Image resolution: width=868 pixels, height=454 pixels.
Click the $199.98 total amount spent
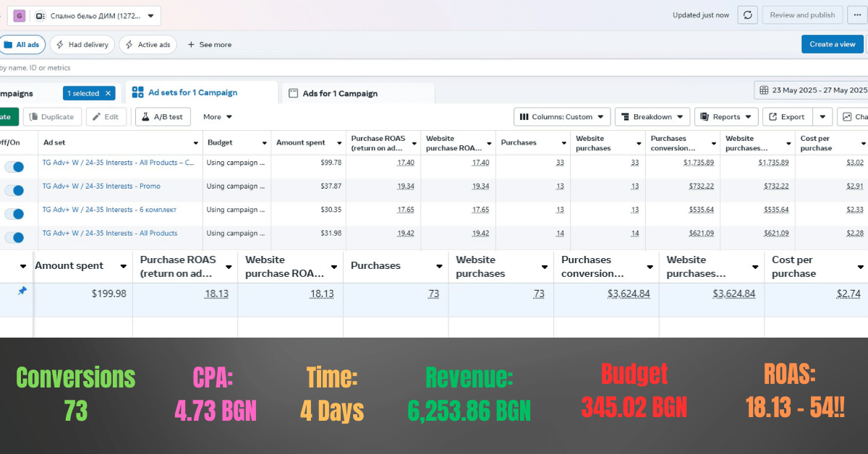pyautogui.click(x=109, y=294)
